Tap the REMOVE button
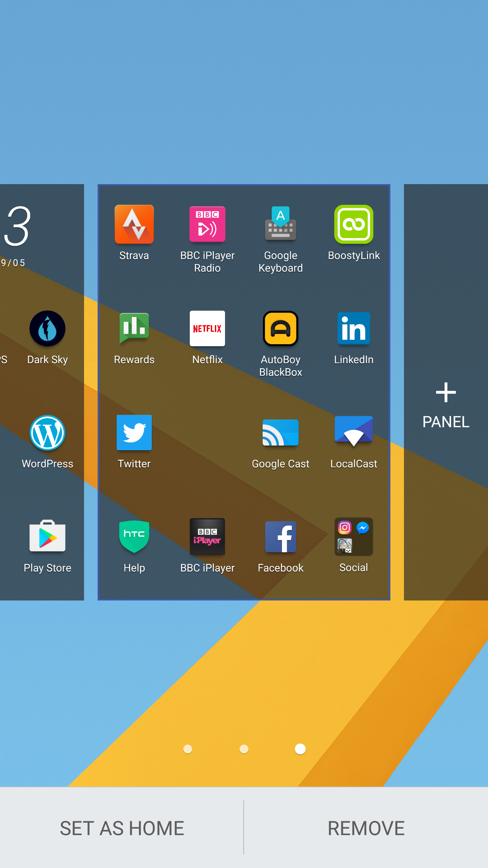The height and width of the screenshot is (868, 488). coord(366,828)
